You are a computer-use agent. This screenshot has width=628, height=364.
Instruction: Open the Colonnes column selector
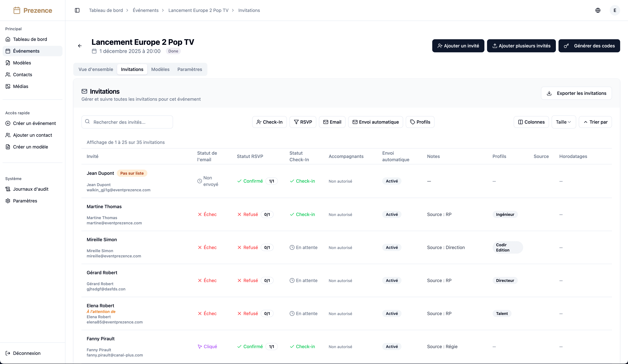tap(531, 122)
